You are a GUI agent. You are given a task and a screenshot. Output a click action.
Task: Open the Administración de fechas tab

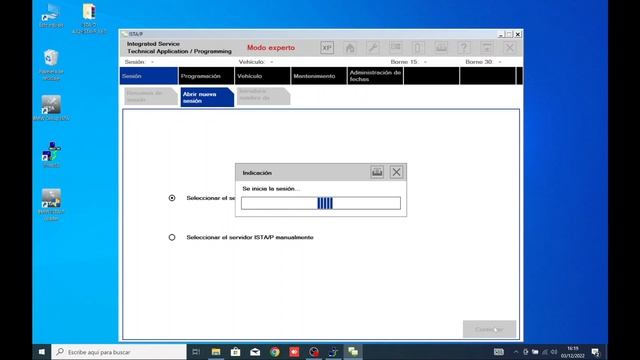coord(376,76)
